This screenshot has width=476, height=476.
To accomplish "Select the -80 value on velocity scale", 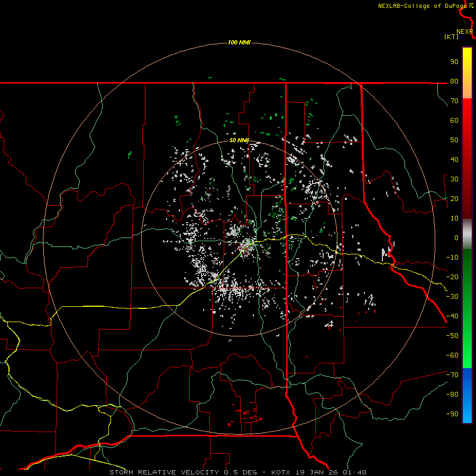I will pos(452,395).
